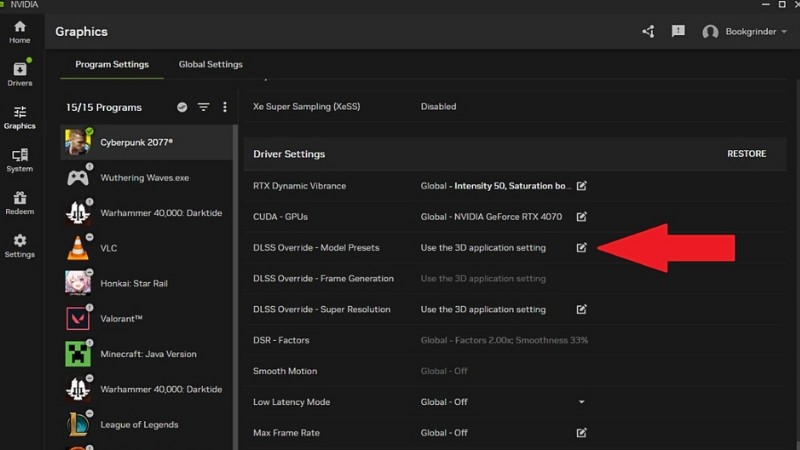
Task: Switch to the Global Settings tab
Action: tap(210, 65)
